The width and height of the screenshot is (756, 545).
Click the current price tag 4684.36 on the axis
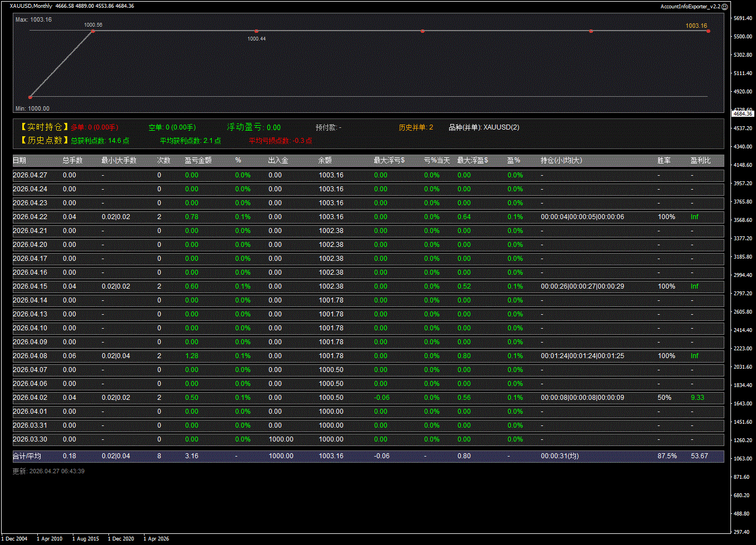742,113
